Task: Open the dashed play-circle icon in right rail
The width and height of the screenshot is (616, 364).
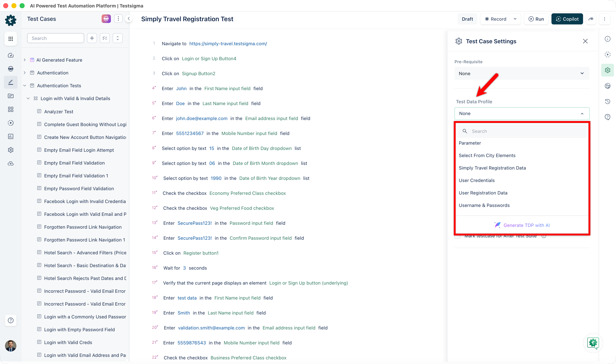Action: coord(608,54)
